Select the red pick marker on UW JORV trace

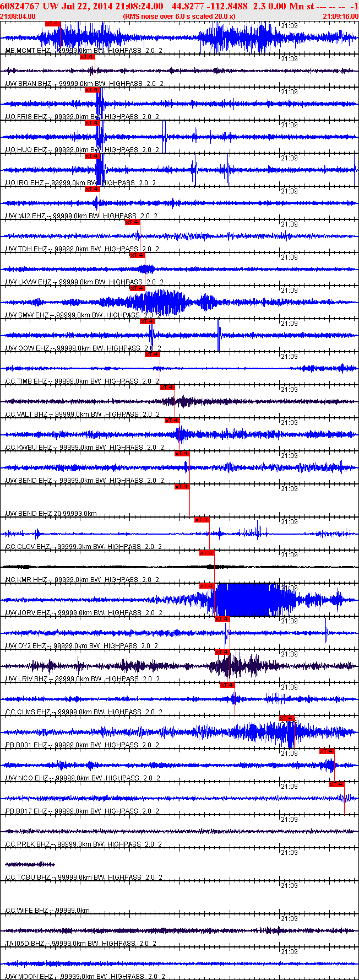tap(207, 586)
